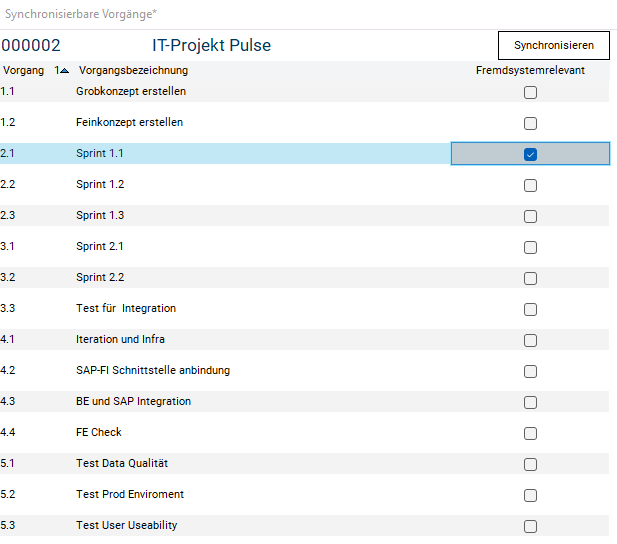
Task: Tick checkbox for SAP-FI Schnittstelle anbindung
Action: 530,371
